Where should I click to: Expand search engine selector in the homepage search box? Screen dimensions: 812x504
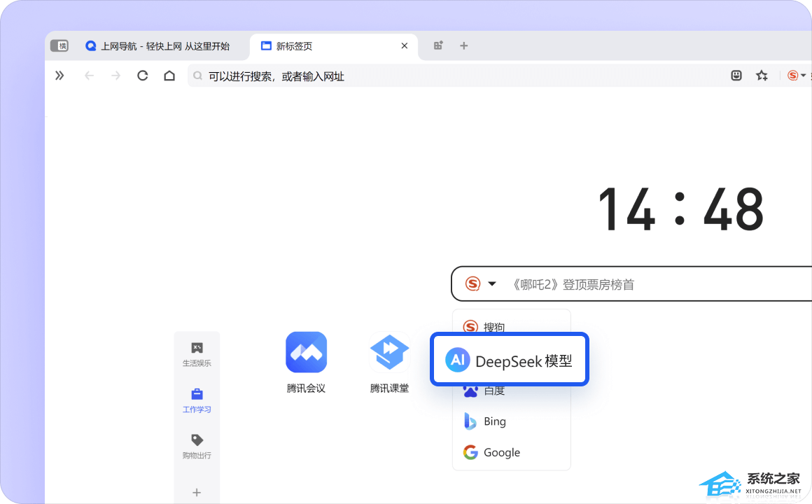481,283
